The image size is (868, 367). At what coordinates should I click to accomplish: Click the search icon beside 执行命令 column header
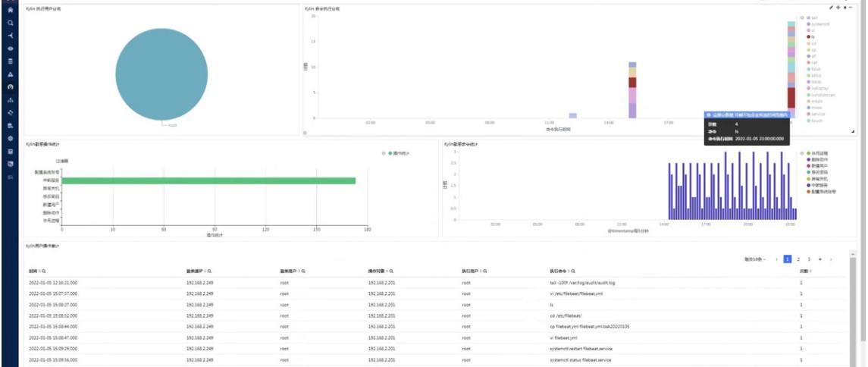pyautogui.click(x=575, y=271)
